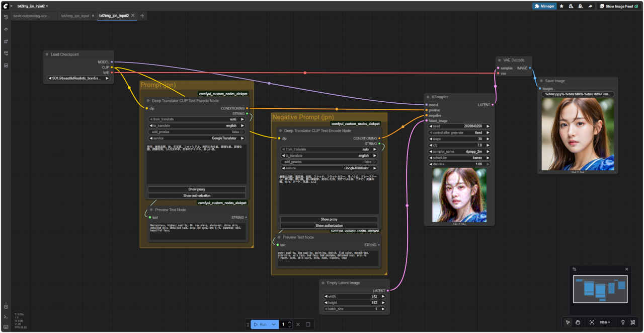Switch to the basic-outpainting workflow tab
This screenshot has width=644, height=333.
31,16
